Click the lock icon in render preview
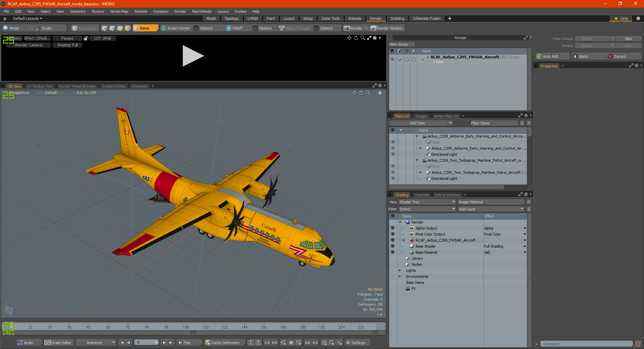 [86, 38]
